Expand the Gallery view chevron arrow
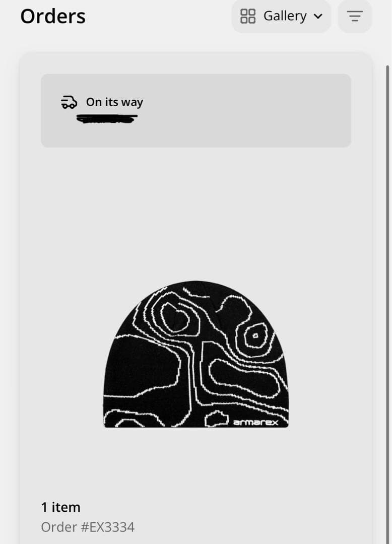Viewport: 392px width, 544px height. pos(318,16)
